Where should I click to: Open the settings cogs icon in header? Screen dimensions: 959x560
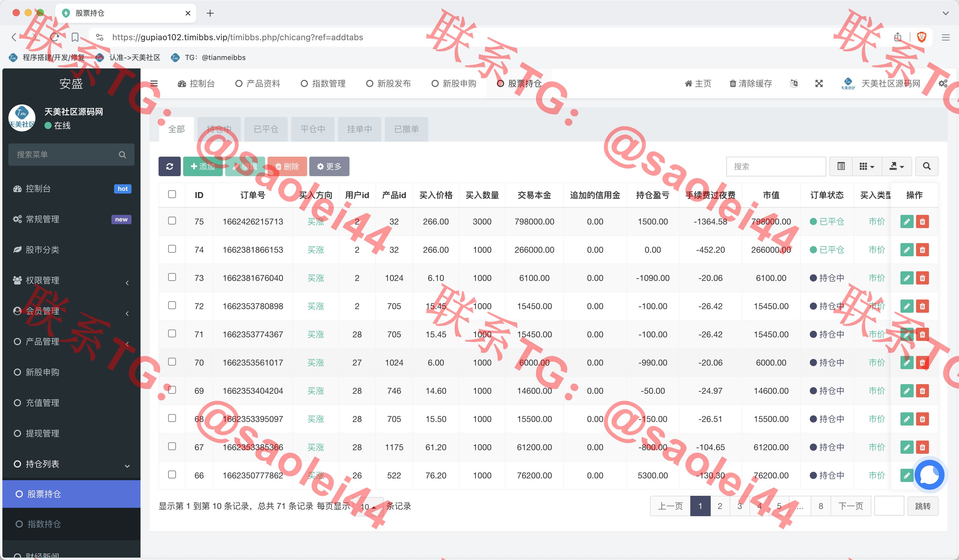943,83
